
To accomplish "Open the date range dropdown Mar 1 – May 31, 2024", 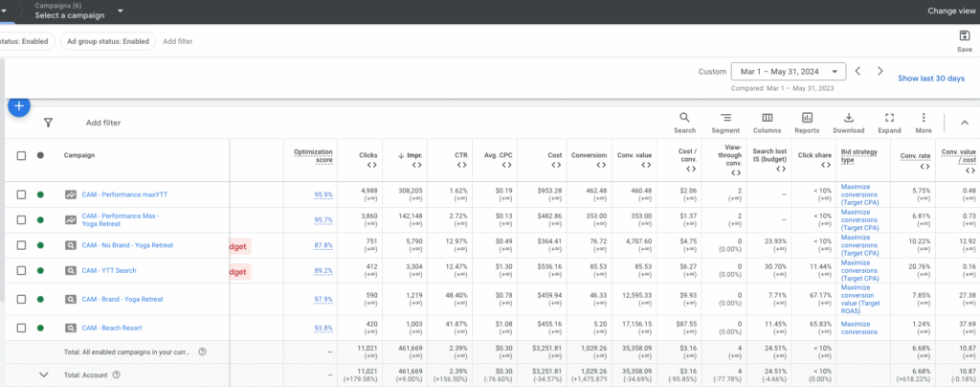I will pos(789,72).
